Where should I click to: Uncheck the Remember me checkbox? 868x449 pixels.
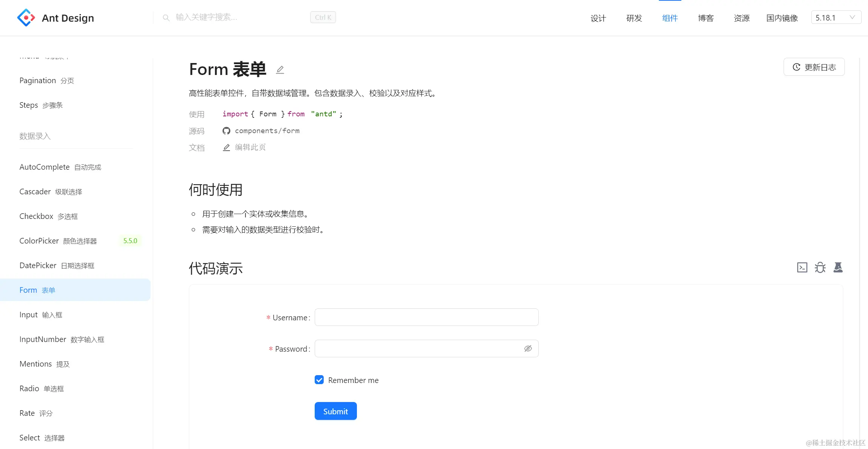point(319,380)
